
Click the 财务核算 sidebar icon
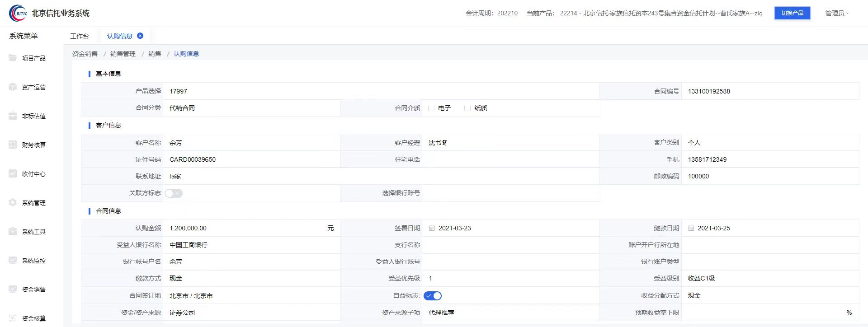click(13, 145)
